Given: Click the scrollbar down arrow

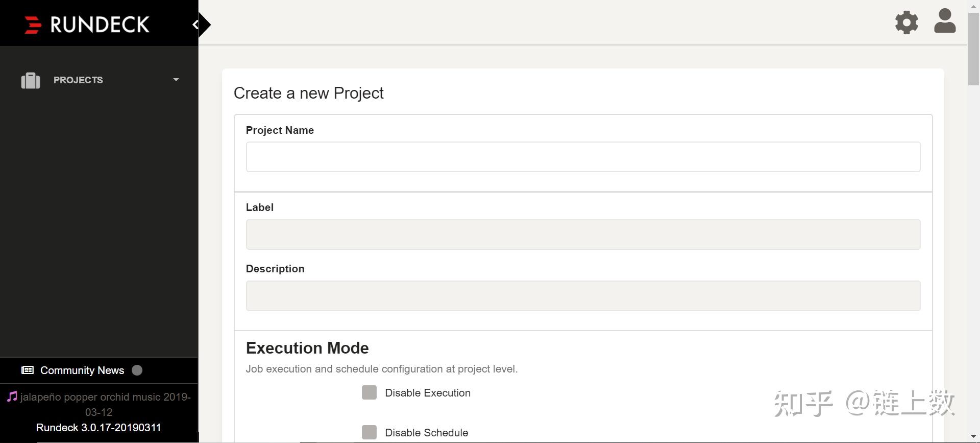Looking at the screenshot, I should point(973,437).
